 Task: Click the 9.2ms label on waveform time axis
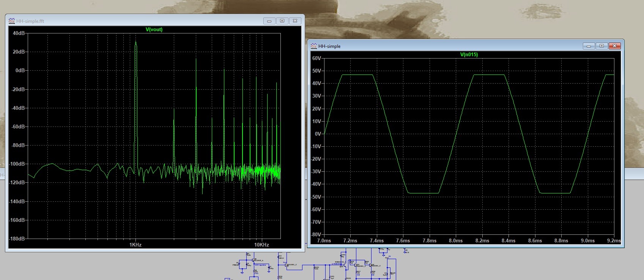(x=614, y=240)
